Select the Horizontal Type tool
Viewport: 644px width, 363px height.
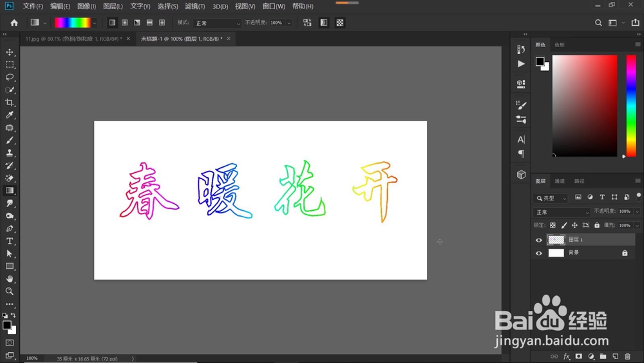(x=10, y=241)
